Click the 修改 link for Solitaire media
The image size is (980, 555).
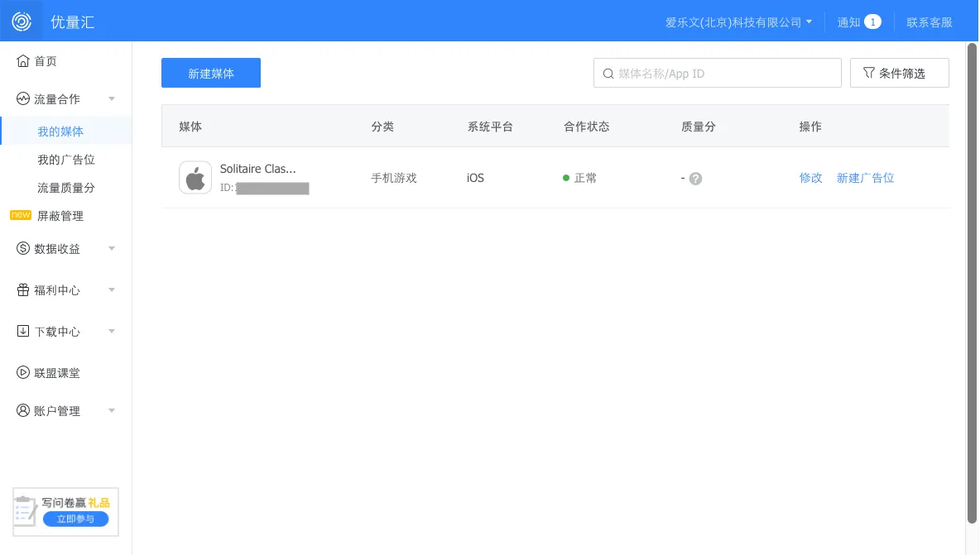pos(809,177)
